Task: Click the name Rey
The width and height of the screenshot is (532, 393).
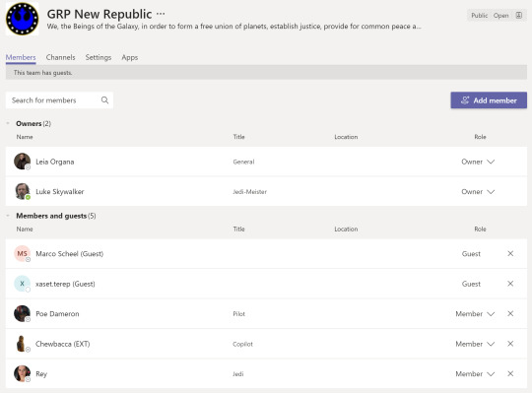Action: click(x=41, y=374)
